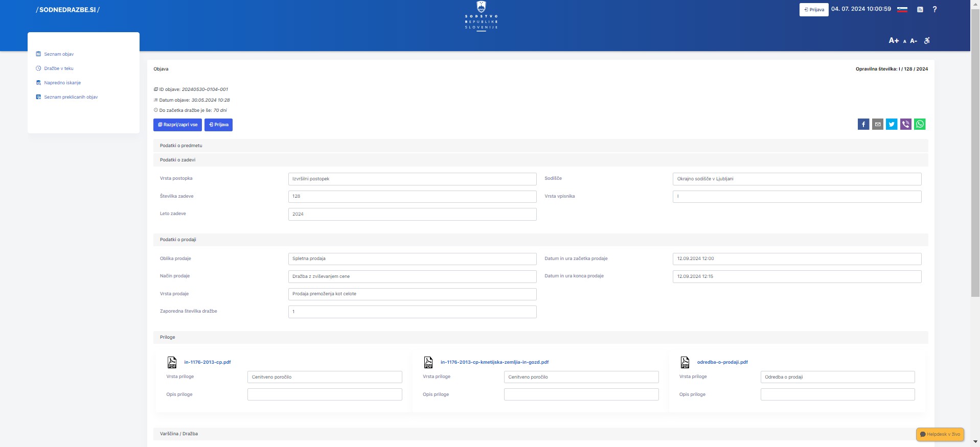Open the RSS feed icon
980x447 pixels.
tap(920, 10)
